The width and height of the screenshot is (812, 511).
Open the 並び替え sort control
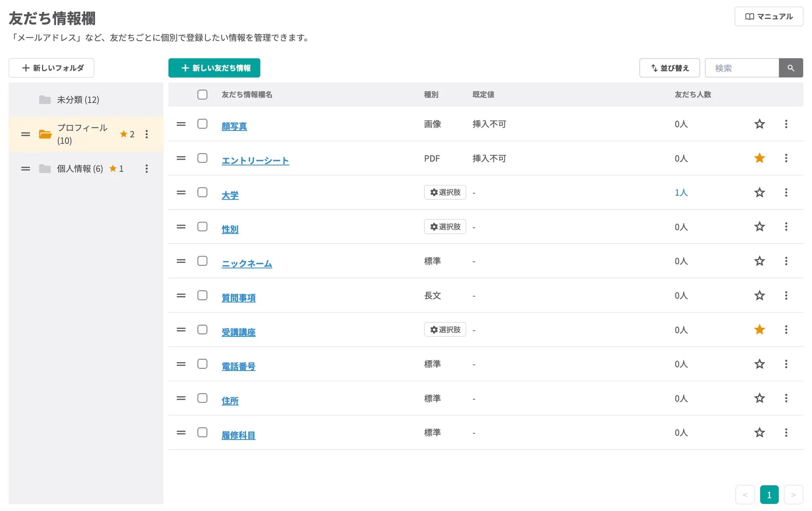(x=669, y=68)
